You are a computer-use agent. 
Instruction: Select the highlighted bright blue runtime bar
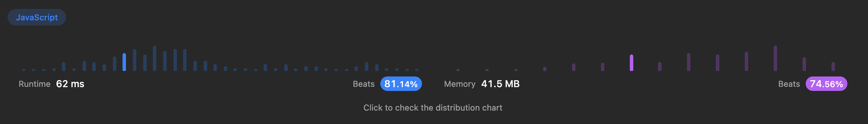pyautogui.click(x=124, y=62)
